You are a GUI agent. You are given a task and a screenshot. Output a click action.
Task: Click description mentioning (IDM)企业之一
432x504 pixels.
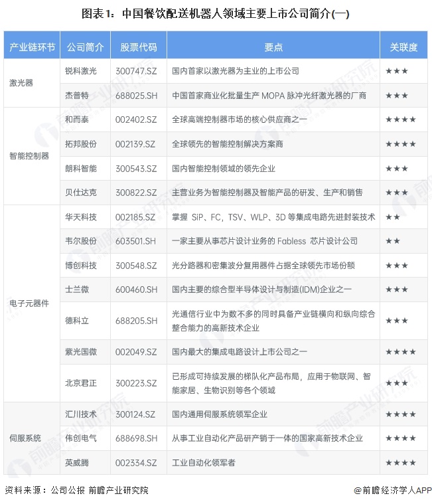[261, 290]
